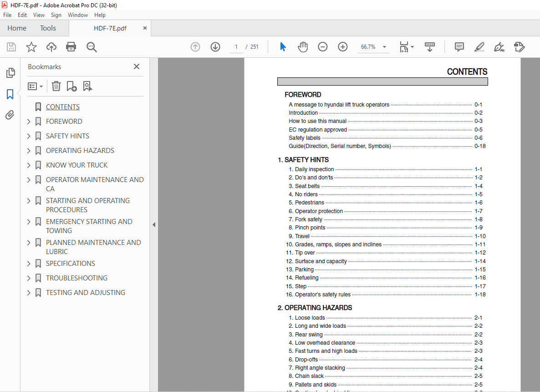Open the attachments paperclip panel

click(x=10, y=115)
